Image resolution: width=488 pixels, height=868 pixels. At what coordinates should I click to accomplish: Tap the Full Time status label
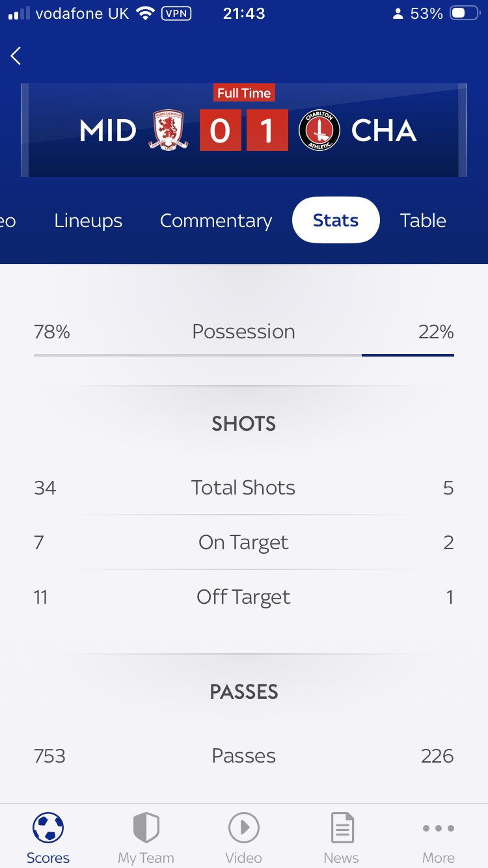pos(244,93)
